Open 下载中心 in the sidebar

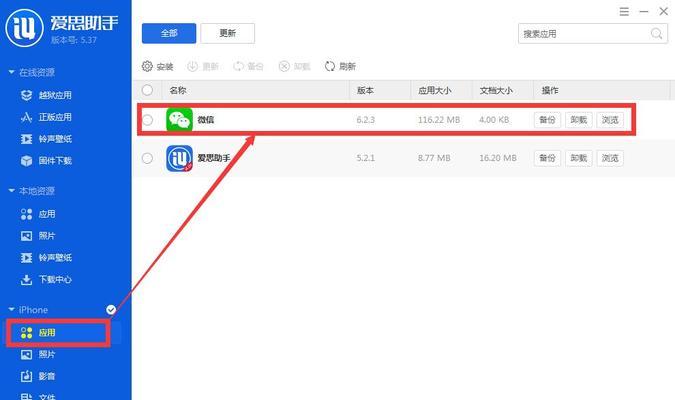coord(46,279)
